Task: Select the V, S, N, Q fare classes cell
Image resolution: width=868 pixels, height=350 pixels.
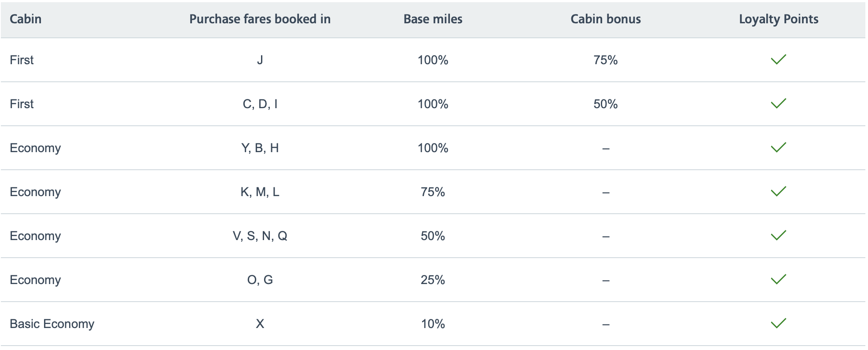Action: [x=260, y=236]
